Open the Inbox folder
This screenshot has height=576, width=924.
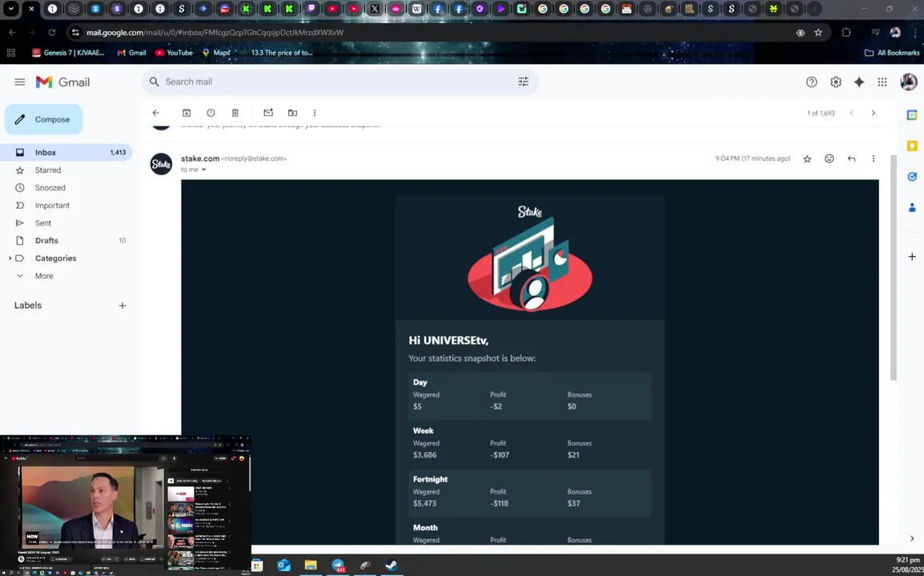66,153
